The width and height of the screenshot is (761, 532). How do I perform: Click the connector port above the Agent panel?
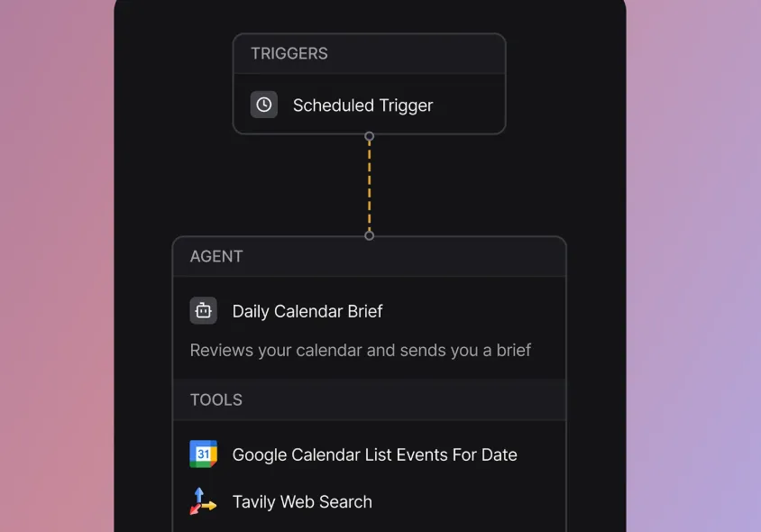[369, 234]
